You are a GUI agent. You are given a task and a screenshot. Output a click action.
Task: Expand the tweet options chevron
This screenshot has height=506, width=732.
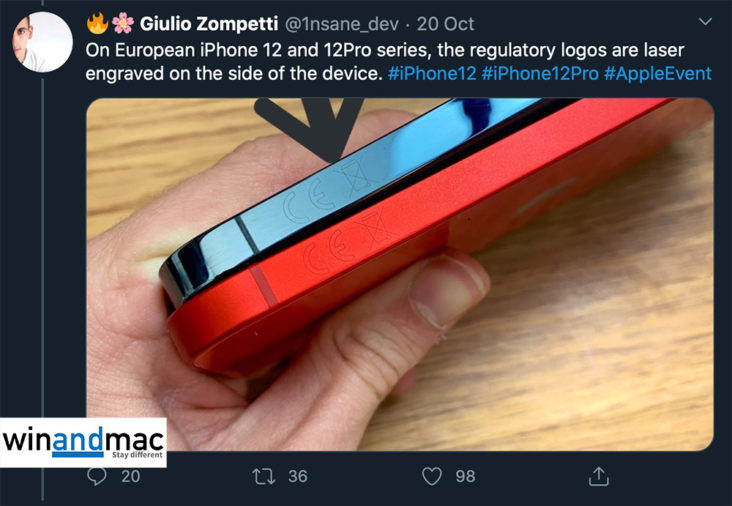click(x=705, y=21)
